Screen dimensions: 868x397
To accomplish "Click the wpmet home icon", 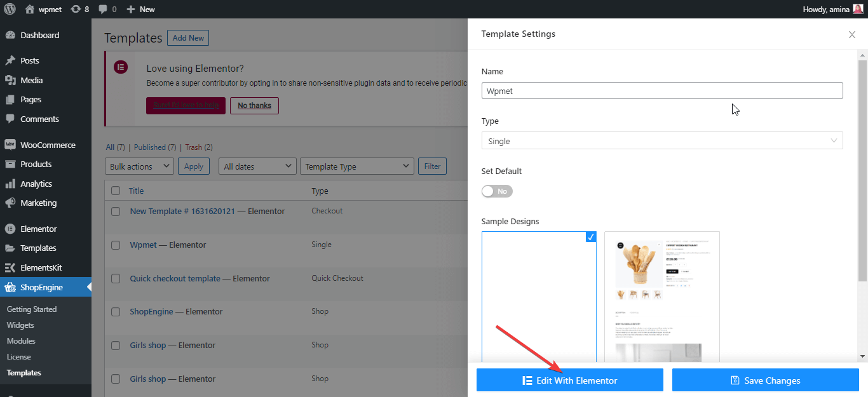I will (29, 9).
